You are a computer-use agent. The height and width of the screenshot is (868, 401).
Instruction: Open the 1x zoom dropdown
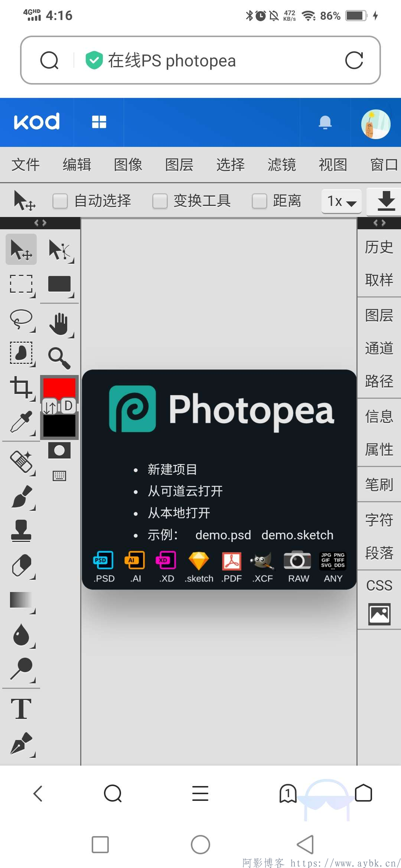342,201
